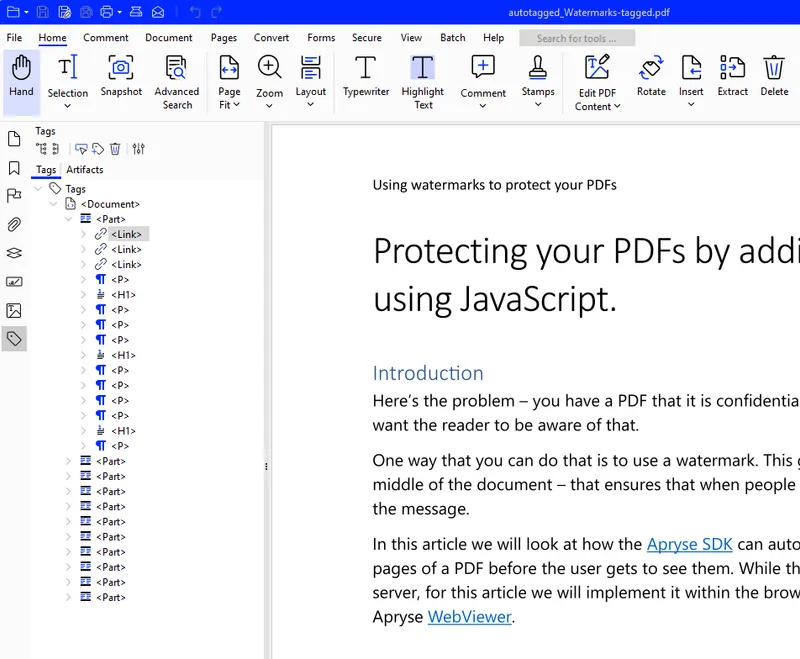The height and width of the screenshot is (659, 800).
Task: Click the select tag from content icon
Action: 81,149
